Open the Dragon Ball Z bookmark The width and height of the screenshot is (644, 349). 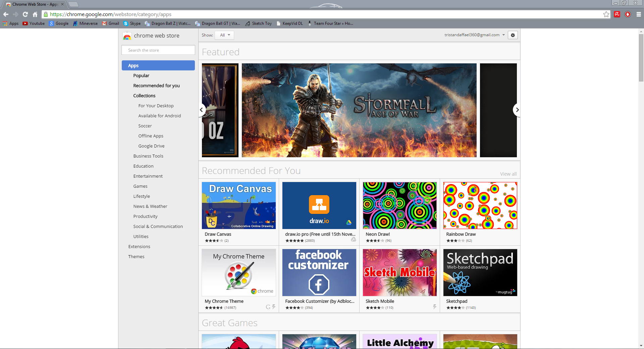pos(168,23)
